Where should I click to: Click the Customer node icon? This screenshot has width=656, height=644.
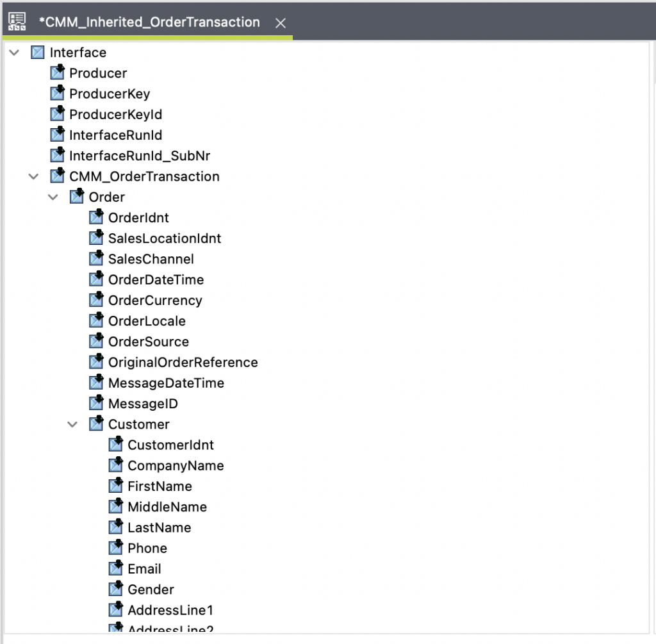point(96,423)
